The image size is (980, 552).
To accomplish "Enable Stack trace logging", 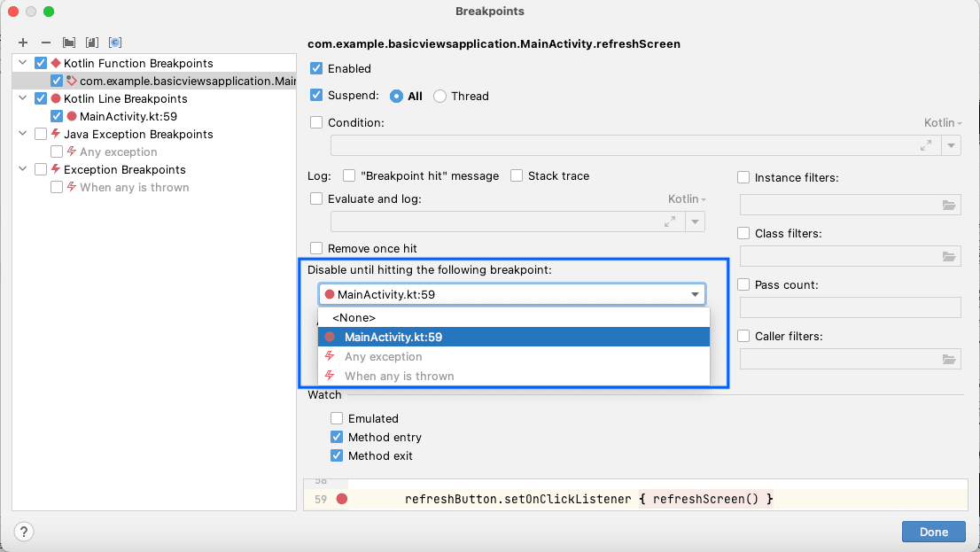I will tap(517, 175).
